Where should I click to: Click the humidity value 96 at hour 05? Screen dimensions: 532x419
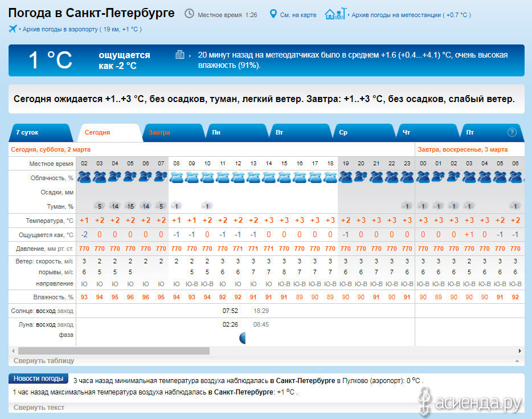point(130,297)
